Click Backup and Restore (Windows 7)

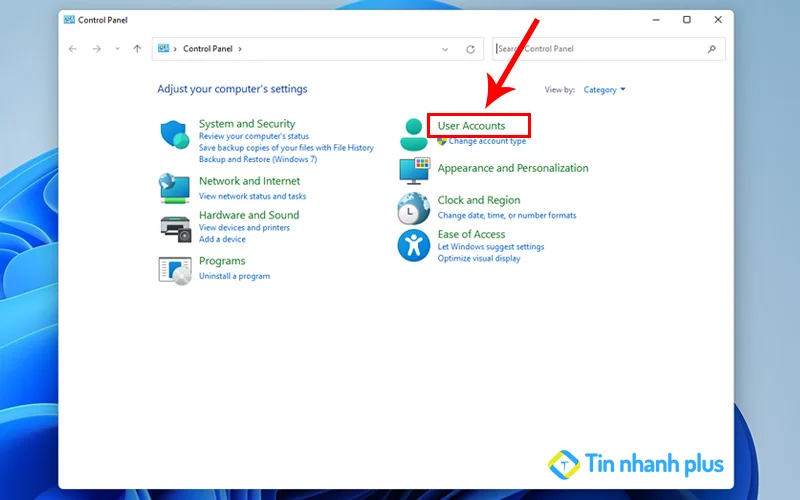[x=257, y=159]
